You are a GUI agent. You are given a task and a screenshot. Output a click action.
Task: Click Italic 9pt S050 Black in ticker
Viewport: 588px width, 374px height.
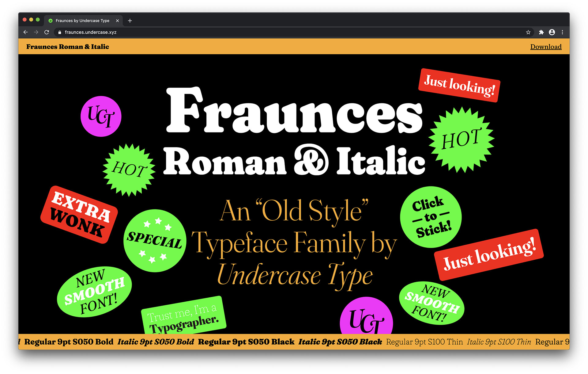coord(340,342)
